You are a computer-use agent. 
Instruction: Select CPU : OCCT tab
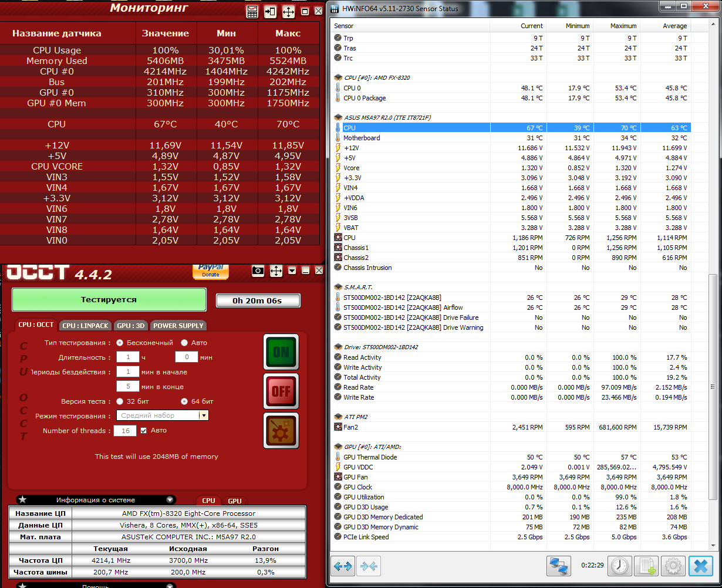point(36,325)
